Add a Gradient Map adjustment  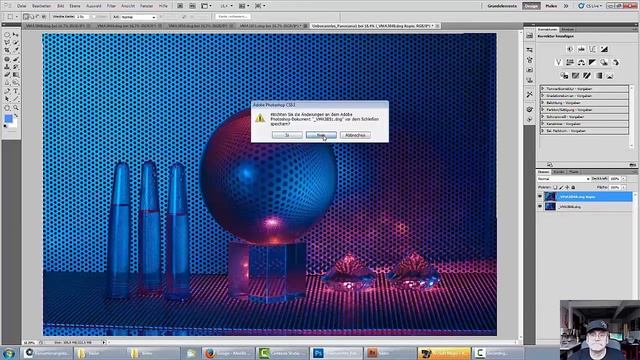(x=598, y=76)
